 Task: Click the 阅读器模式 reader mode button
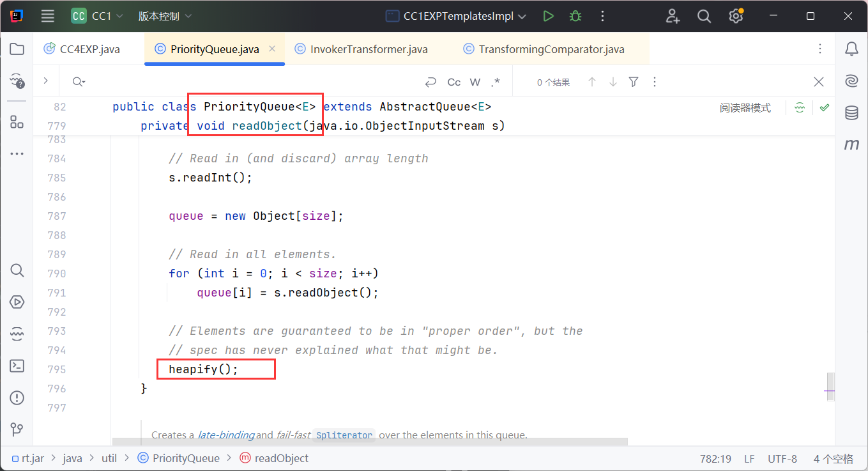coord(745,108)
